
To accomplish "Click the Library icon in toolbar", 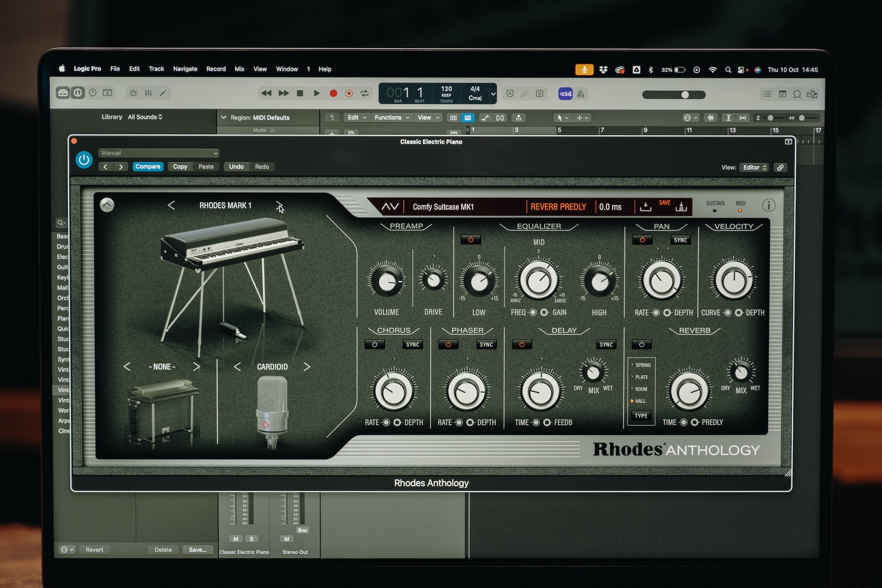I will point(63,93).
